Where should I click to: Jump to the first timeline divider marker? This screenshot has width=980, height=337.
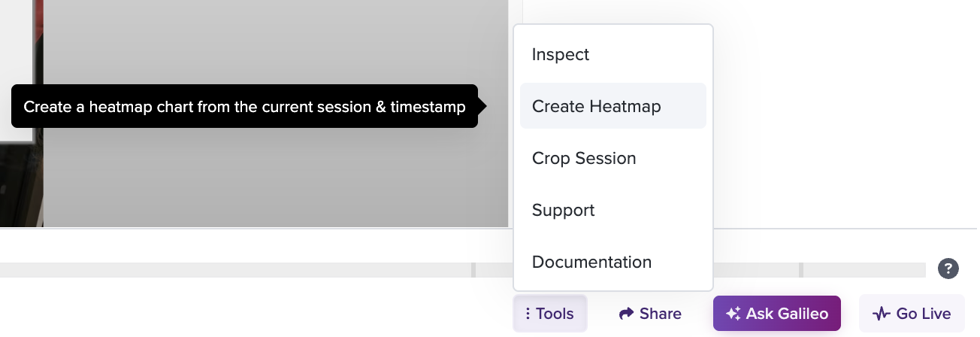[473, 270]
